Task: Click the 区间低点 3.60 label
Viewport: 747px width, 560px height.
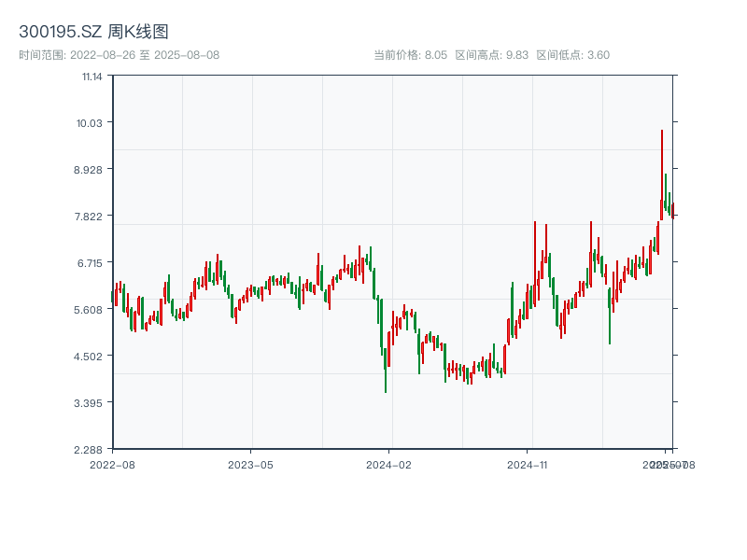Action: click(x=572, y=55)
